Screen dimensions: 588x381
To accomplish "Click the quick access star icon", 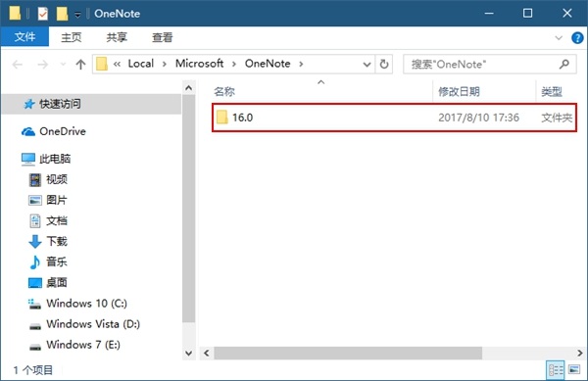I will (x=28, y=104).
